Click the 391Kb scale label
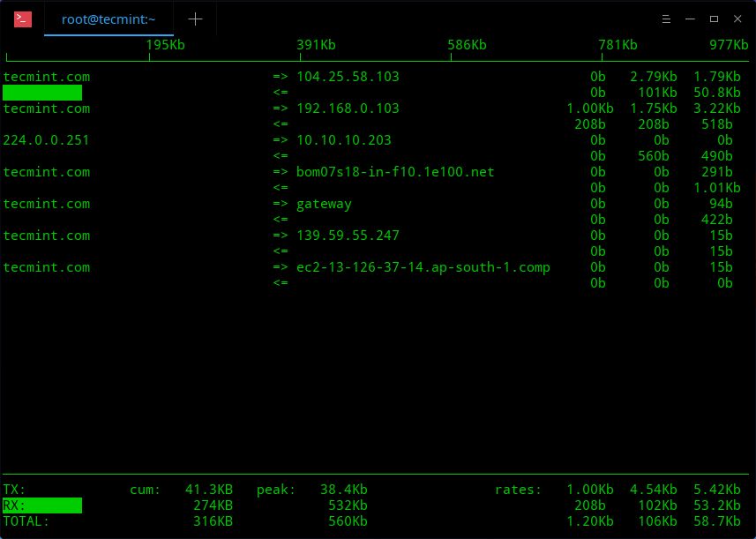 [316, 45]
